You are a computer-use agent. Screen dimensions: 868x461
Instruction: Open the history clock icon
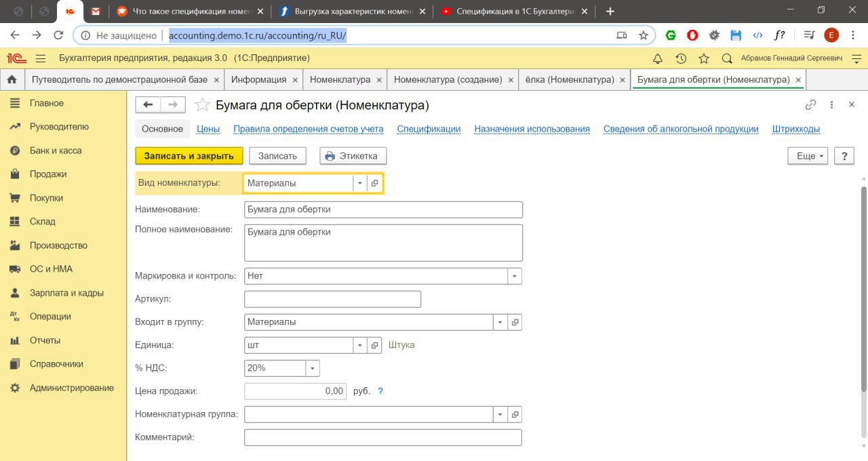pyautogui.click(x=681, y=58)
